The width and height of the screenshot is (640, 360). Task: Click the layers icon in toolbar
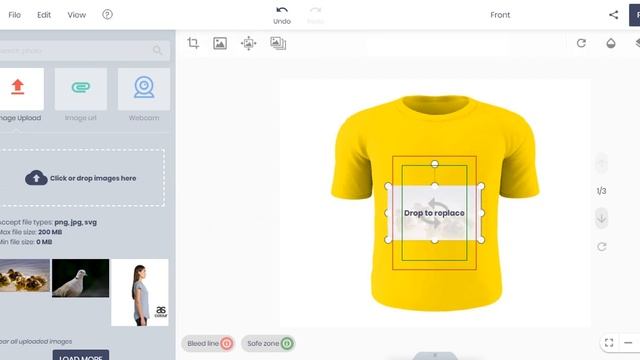point(638,43)
